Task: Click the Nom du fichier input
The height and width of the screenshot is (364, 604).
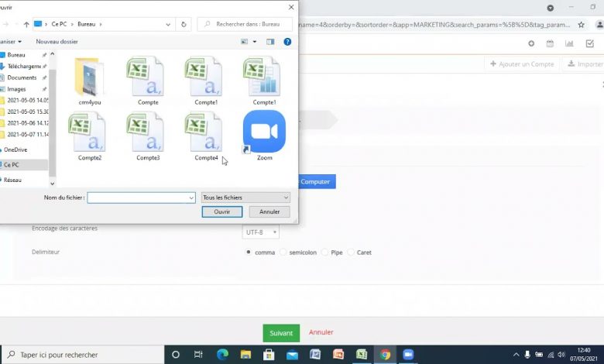Action: [x=141, y=198]
